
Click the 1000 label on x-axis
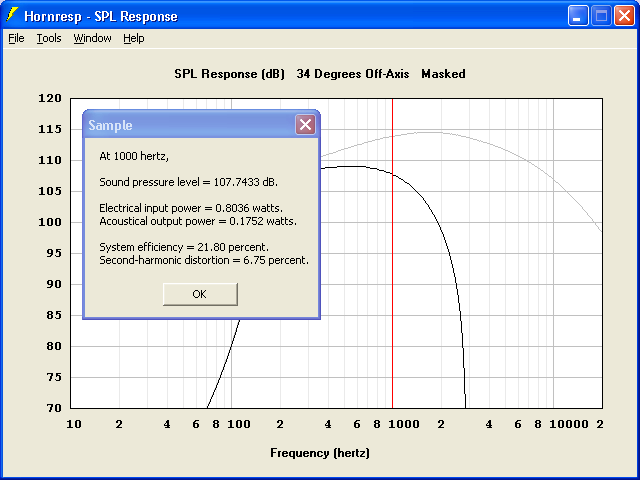[404, 424]
